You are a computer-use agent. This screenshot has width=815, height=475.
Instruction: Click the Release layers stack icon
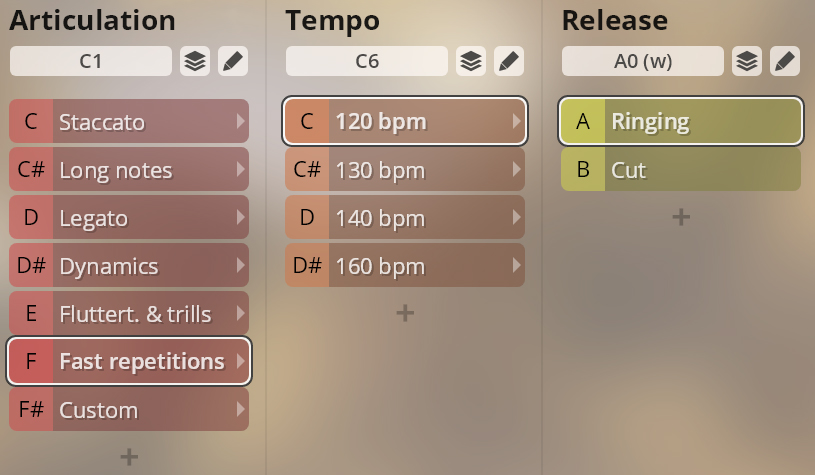click(747, 61)
